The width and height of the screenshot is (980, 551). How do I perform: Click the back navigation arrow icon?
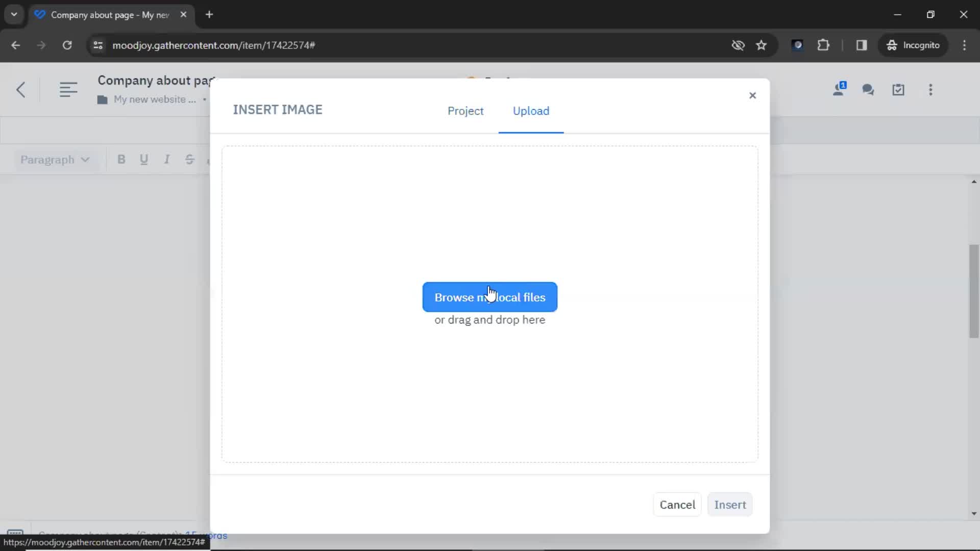[x=20, y=89]
